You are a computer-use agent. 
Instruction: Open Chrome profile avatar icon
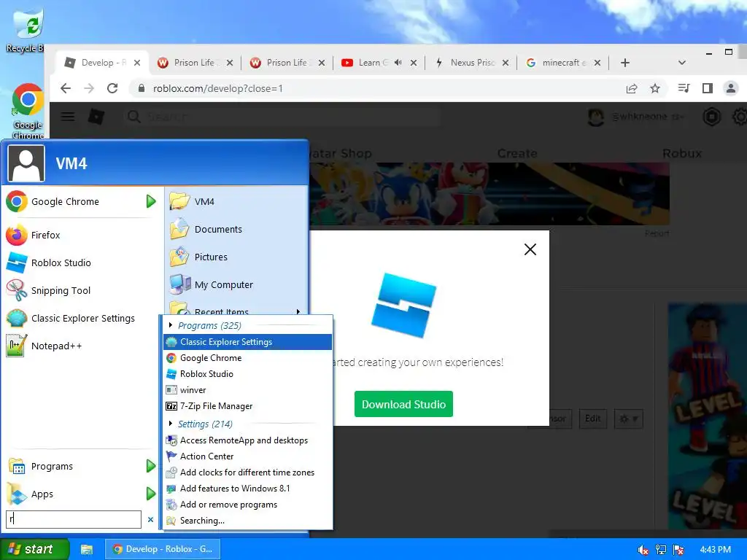click(x=730, y=88)
